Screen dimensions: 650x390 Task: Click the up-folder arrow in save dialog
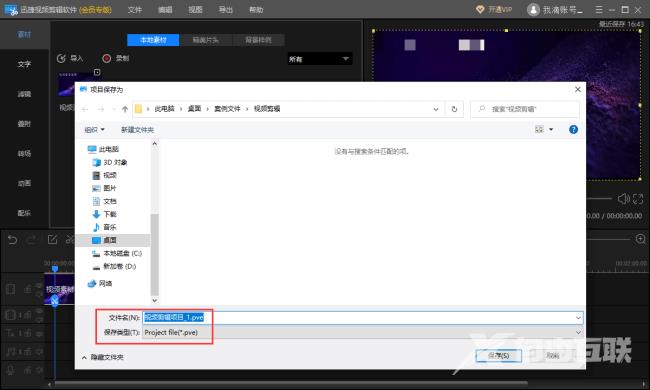point(125,109)
